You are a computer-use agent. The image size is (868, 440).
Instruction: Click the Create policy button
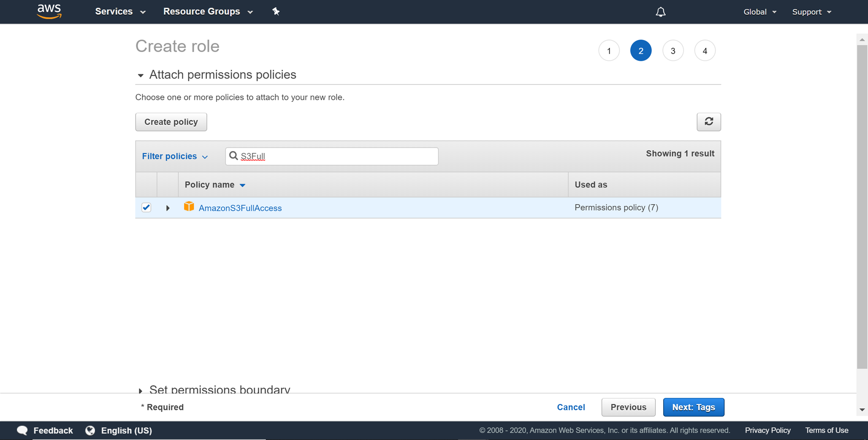click(171, 122)
